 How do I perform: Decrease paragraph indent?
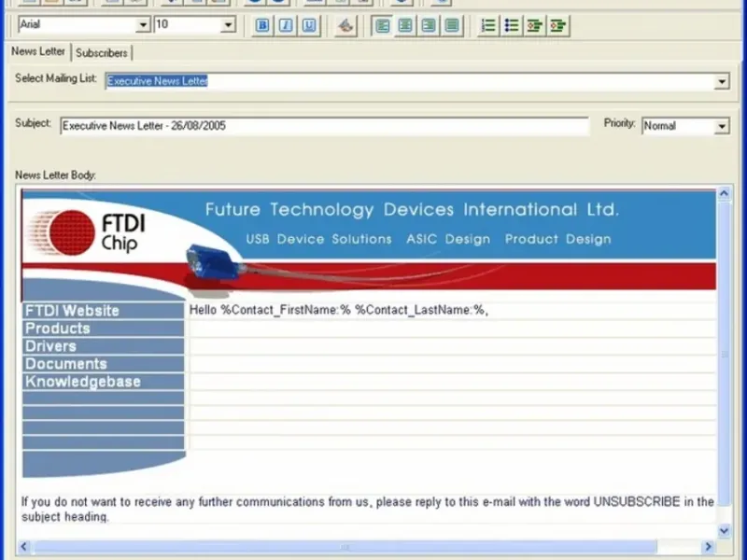point(534,25)
